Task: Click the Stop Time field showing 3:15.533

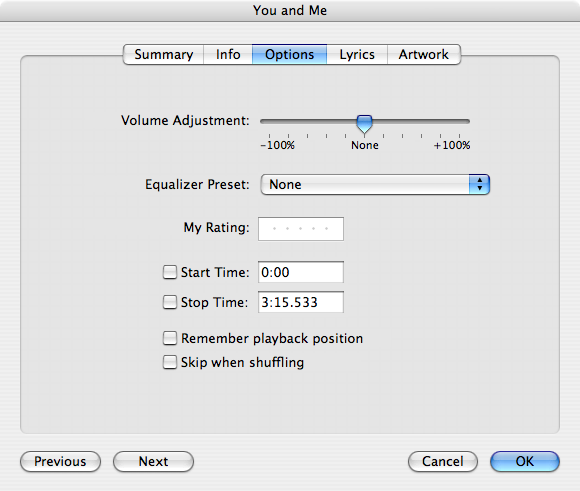Action: click(301, 302)
